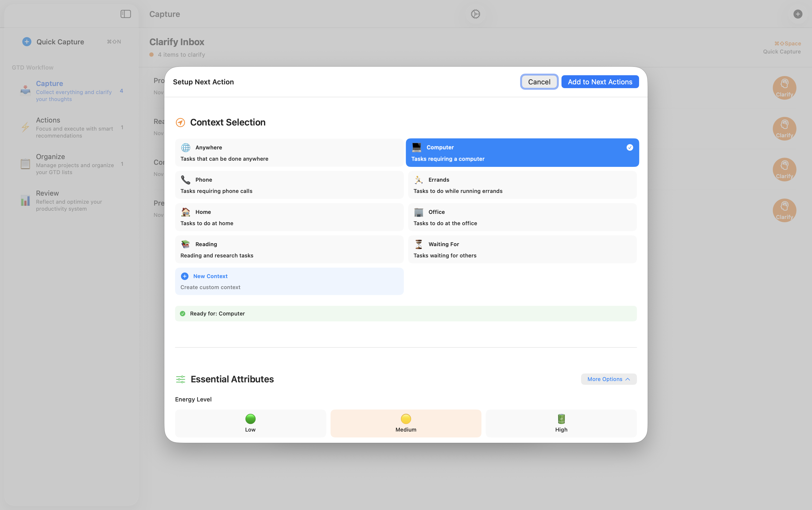The width and height of the screenshot is (812, 510).
Task: Deselect the Computer context checkmark
Action: click(x=630, y=148)
